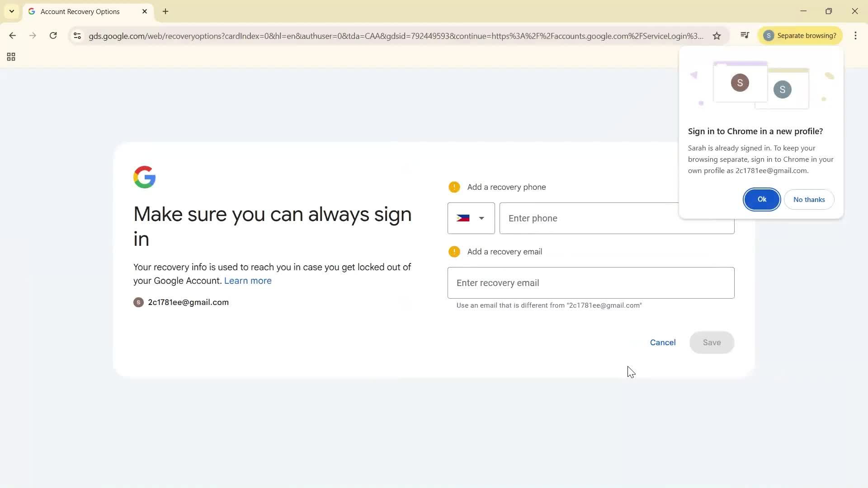Click the Separate browsing profile chip
Screen dimensions: 868x488
tap(800, 35)
